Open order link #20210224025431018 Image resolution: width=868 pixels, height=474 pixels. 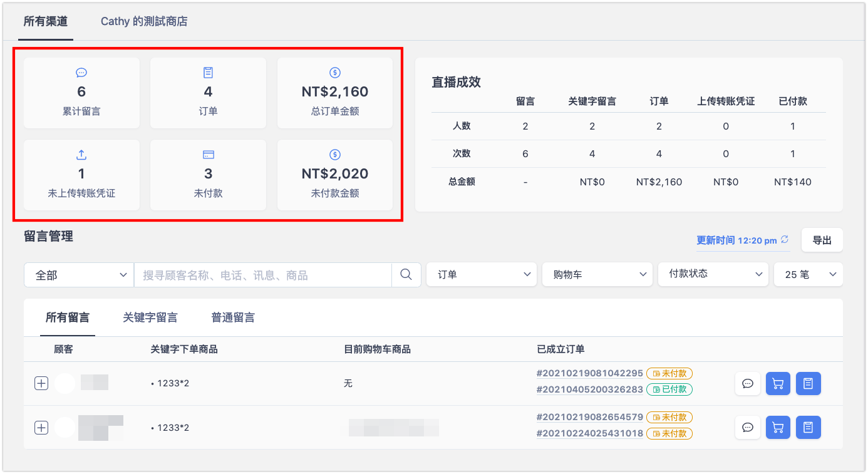click(590, 433)
